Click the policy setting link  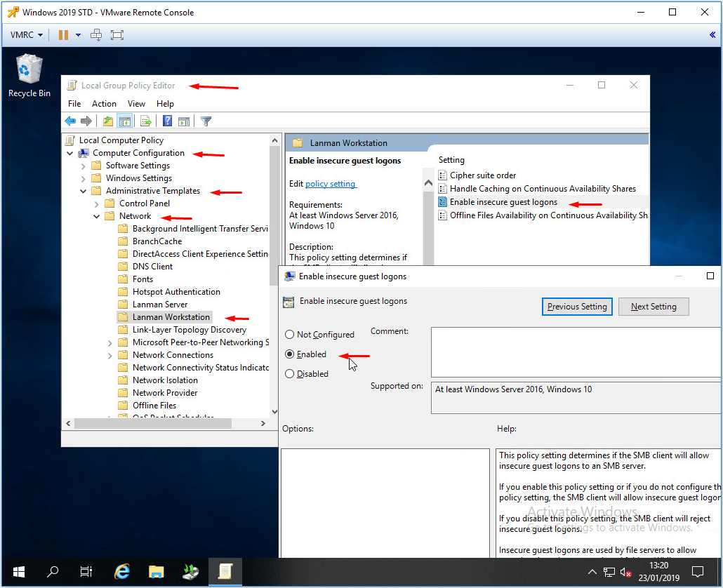(x=330, y=184)
